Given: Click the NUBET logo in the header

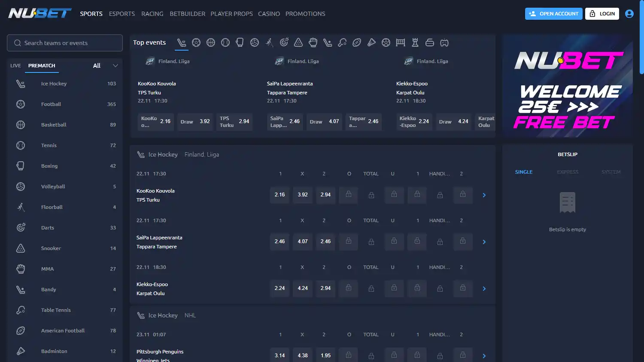Looking at the screenshot, I should pos(40,14).
